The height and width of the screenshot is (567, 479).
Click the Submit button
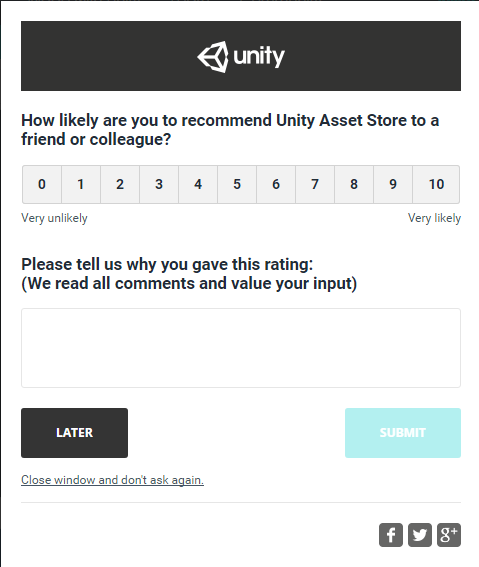(x=403, y=433)
